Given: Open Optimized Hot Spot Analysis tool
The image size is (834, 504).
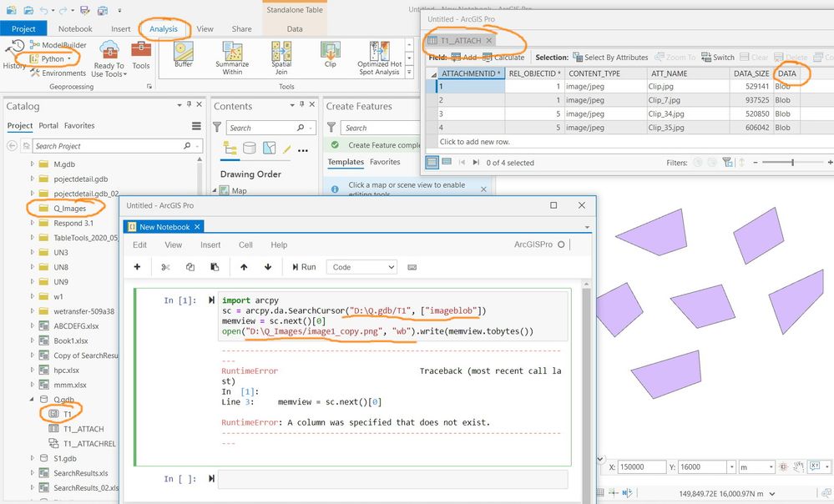Looking at the screenshot, I should (x=379, y=58).
